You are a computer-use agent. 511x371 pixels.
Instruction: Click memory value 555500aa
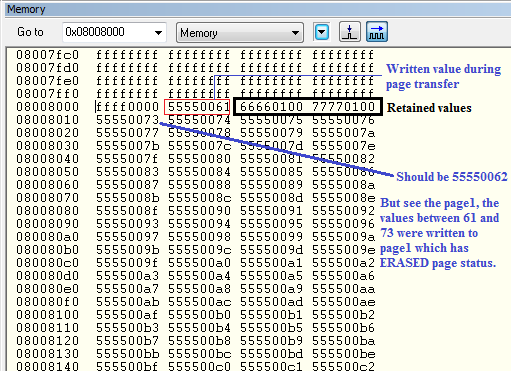(343, 289)
